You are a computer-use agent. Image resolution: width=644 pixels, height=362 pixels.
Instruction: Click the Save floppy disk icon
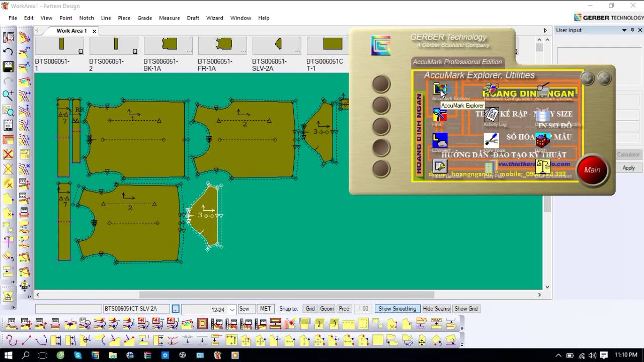tap(9, 66)
